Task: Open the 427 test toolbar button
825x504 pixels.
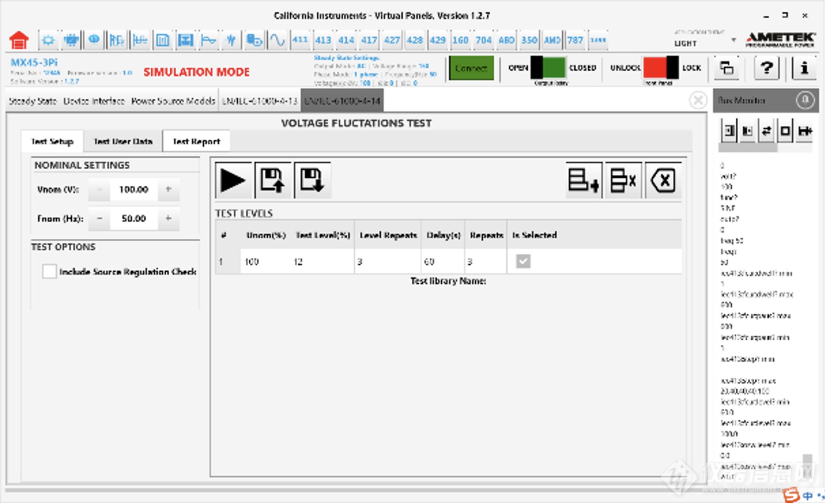Action: coord(391,40)
